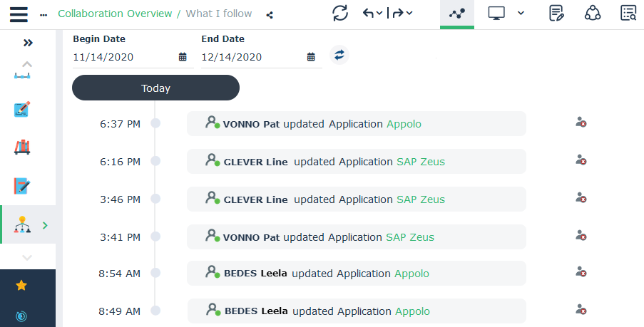The height and width of the screenshot is (327, 644).
Task: Click the share icon beside the breadcrumb
Action: coord(269,14)
